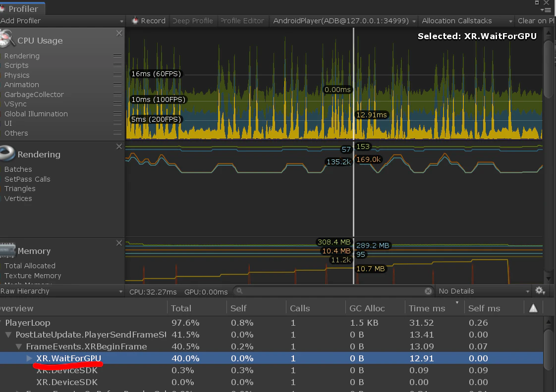
Task: Open the hierarchy settings gear icon
Action: pyautogui.click(x=540, y=291)
